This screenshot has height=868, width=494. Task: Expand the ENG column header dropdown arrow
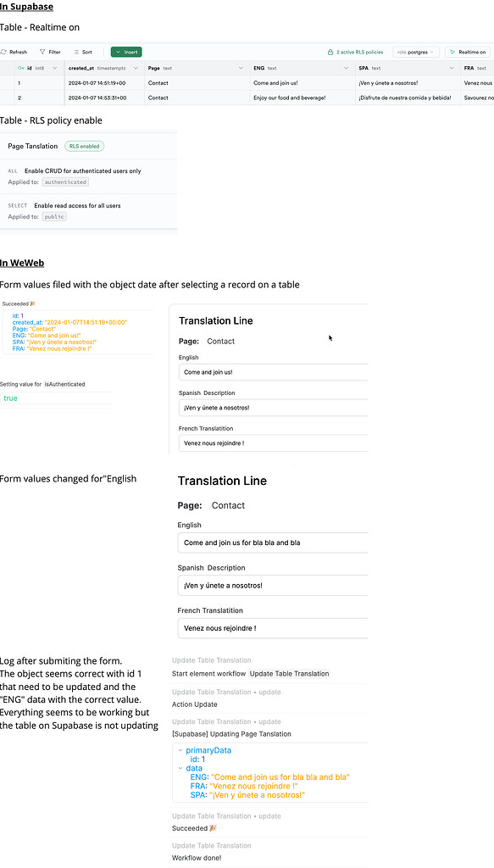coord(346,68)
